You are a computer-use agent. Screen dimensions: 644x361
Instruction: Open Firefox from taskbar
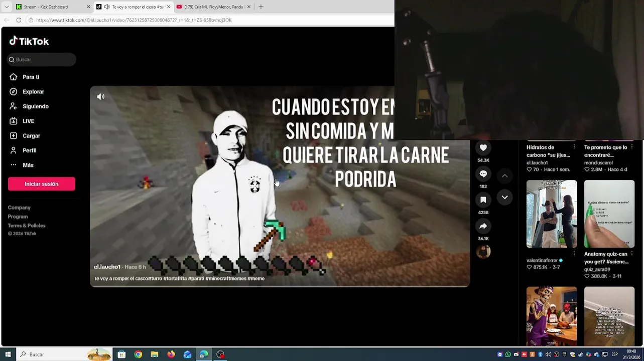tap(171, 354)
